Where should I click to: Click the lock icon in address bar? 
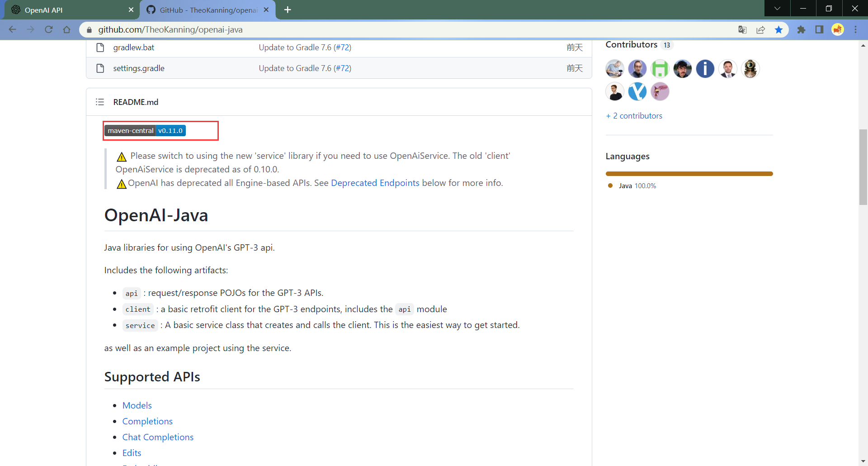(89, 30)
